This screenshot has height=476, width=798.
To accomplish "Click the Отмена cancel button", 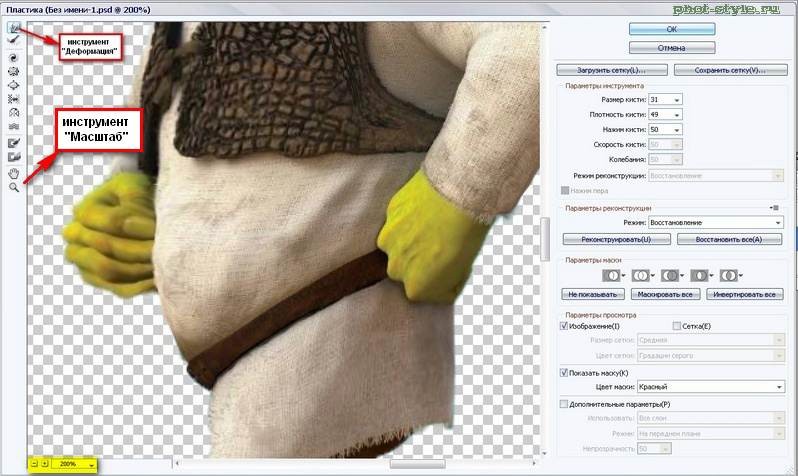I will tap(672, 48).
